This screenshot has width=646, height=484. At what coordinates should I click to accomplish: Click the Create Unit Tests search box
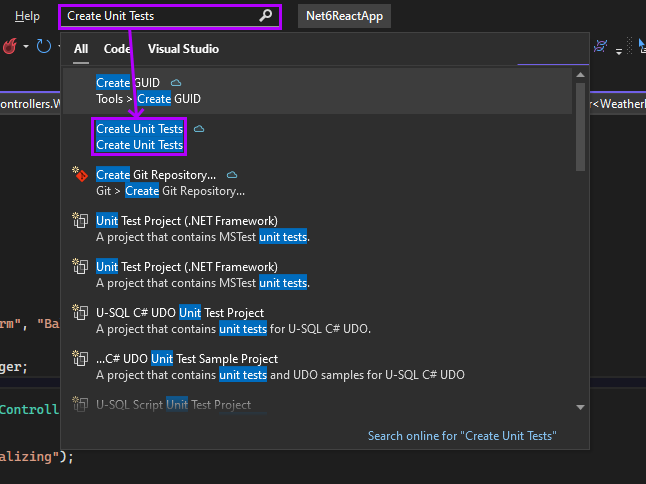(170, 16)
